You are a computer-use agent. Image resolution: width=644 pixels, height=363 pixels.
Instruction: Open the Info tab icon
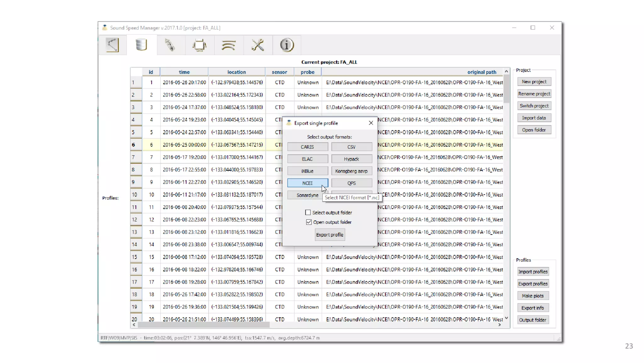click(x=287, y=45)
